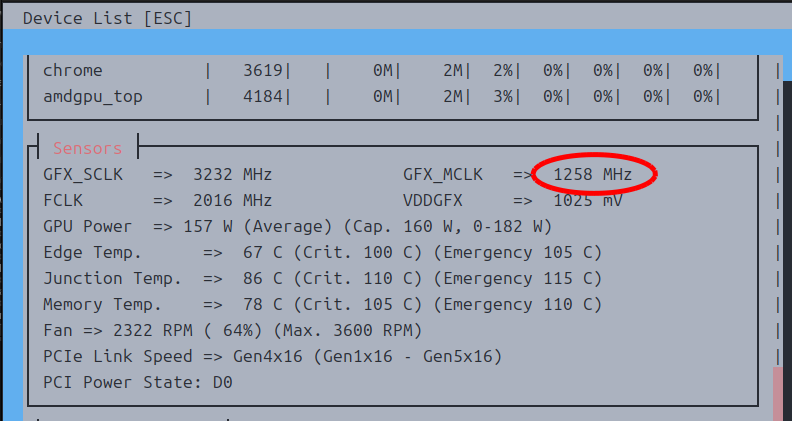
Task: Click PID 4184 in the process list
Action: coord(263,96)
